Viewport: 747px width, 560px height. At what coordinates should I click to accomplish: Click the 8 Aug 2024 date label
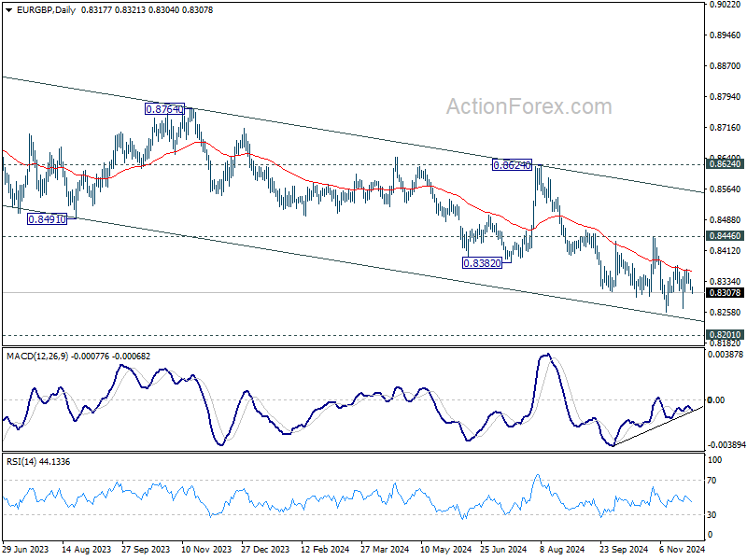[x=562, y=549]
